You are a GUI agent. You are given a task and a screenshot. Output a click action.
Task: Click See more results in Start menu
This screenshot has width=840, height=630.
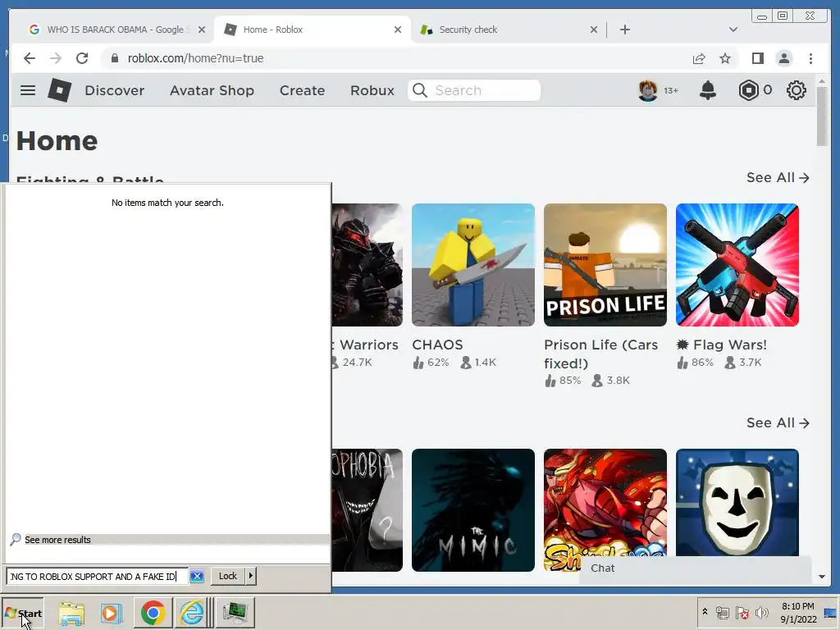(58, 540)
